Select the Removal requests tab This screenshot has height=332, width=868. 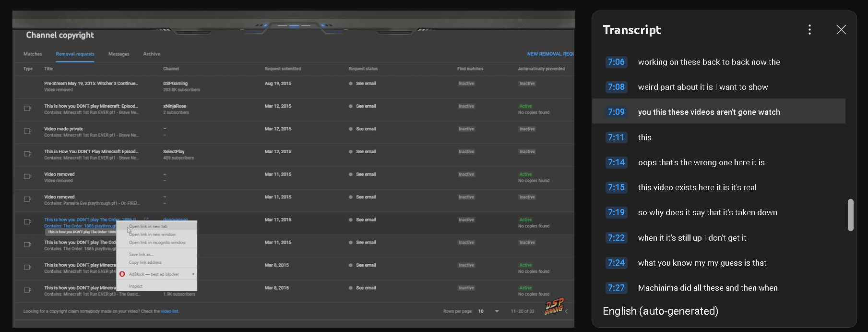click(75, 54)
